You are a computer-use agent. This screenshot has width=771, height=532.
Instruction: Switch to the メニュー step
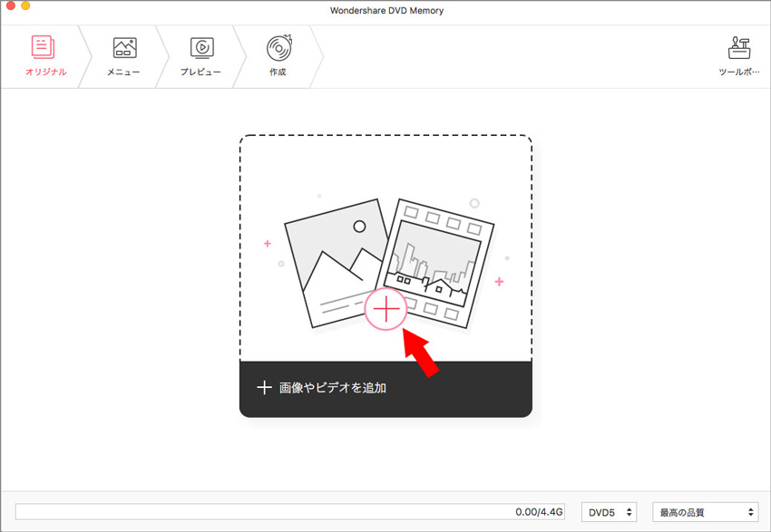124,56
